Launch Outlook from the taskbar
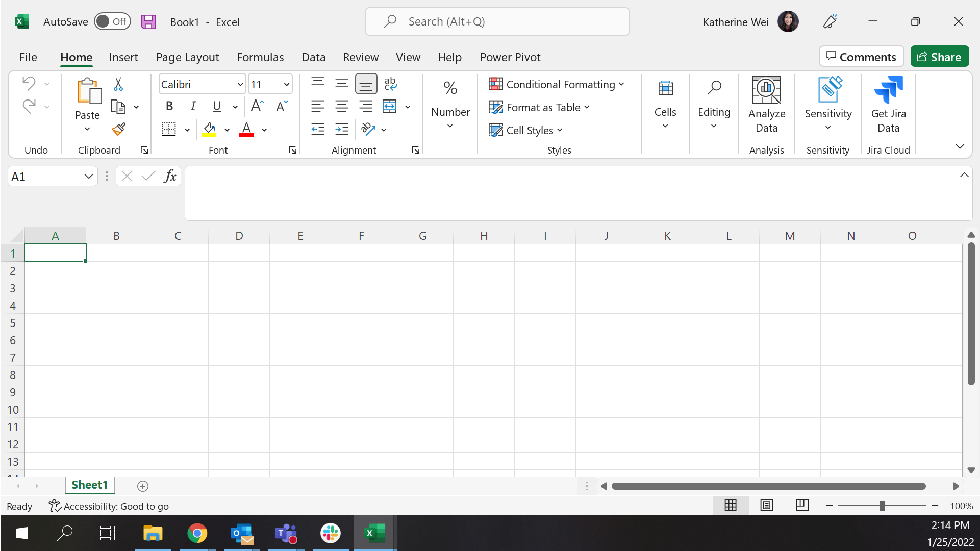This screenshot has width=980, height=551. pyautogui.click(x=242, y=534)
